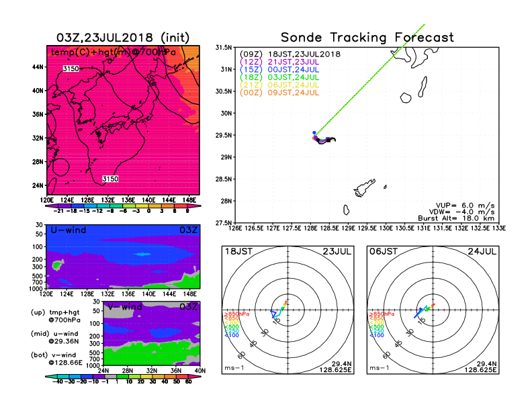Click '06JST' in the right hodograph
Screen dimensions: 532x411
click(x=384, y=252)
